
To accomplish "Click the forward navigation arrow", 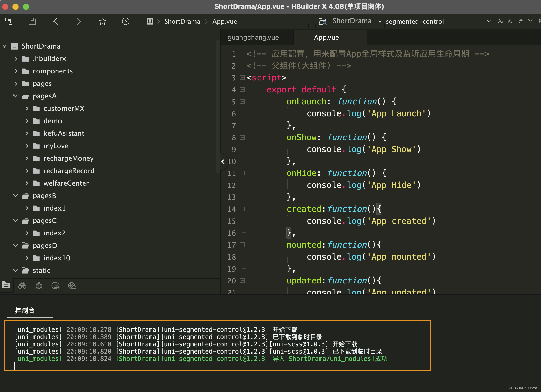I will point(79,22).
